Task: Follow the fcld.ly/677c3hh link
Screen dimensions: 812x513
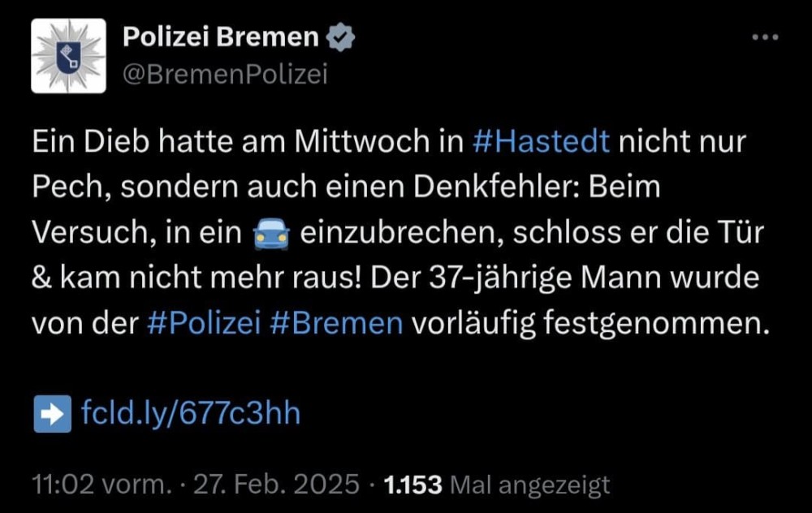Action: click(x=191, y=413)
